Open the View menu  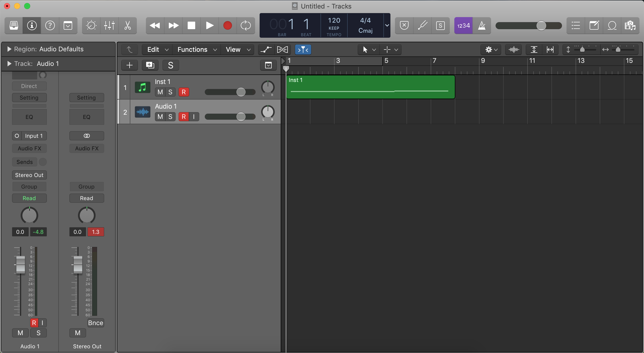point(237,50)
